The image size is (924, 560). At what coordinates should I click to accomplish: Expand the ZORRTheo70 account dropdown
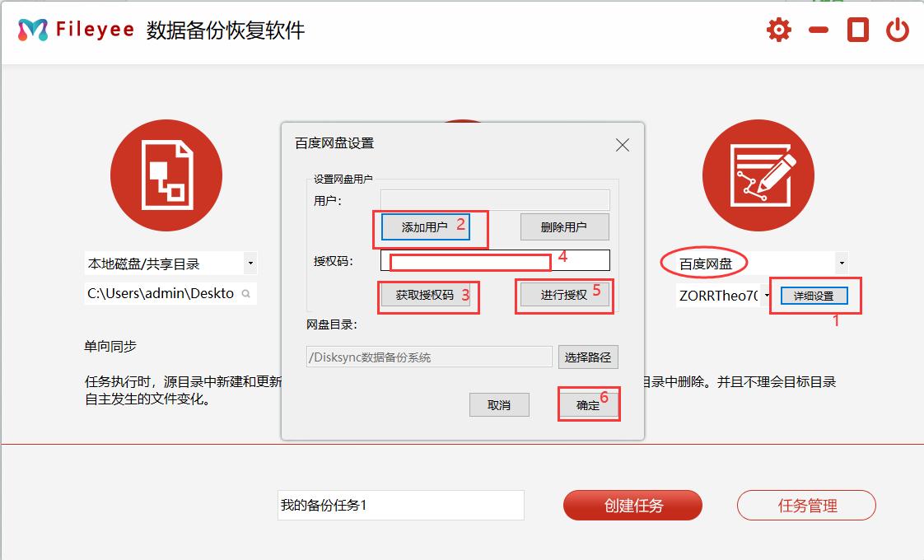click(x=765, y=293)
